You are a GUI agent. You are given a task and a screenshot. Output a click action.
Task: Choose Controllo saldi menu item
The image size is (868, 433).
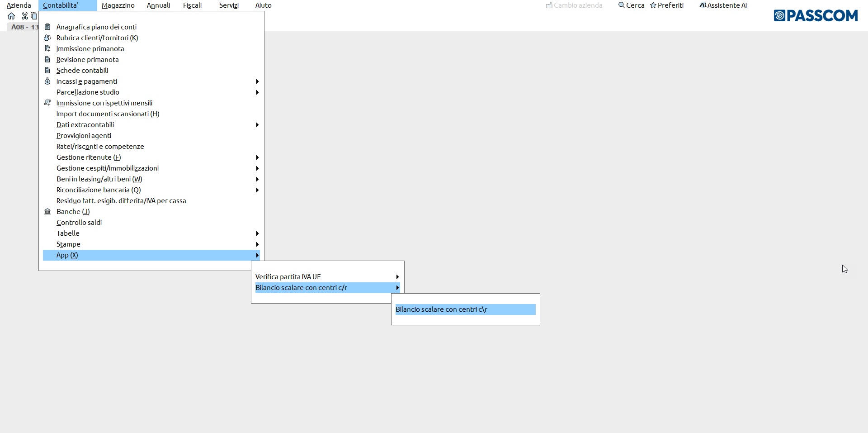(79, 223)
